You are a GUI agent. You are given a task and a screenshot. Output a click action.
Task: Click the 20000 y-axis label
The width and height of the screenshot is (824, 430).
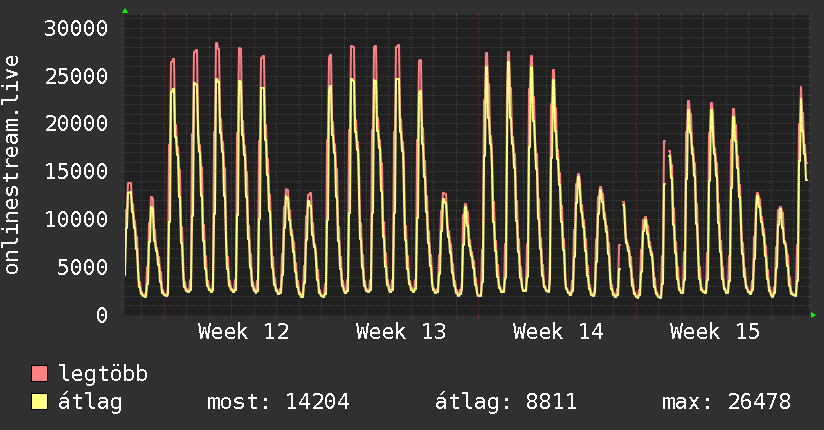76,124
